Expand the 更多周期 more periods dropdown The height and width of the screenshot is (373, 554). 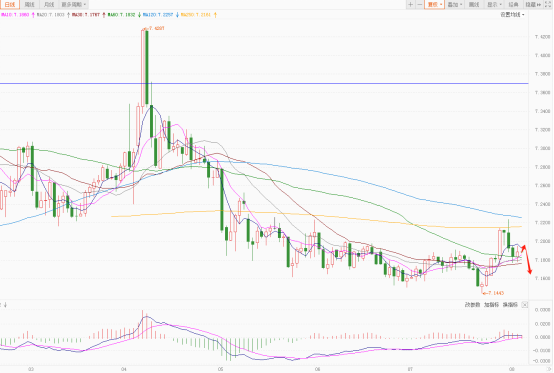[73, 5]
